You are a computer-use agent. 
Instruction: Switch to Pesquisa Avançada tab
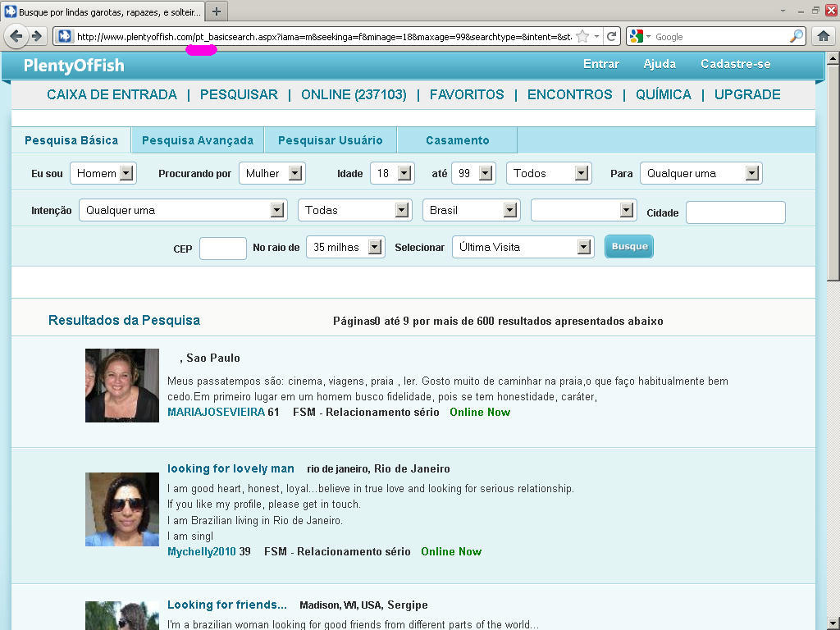(x=198, y=140)
